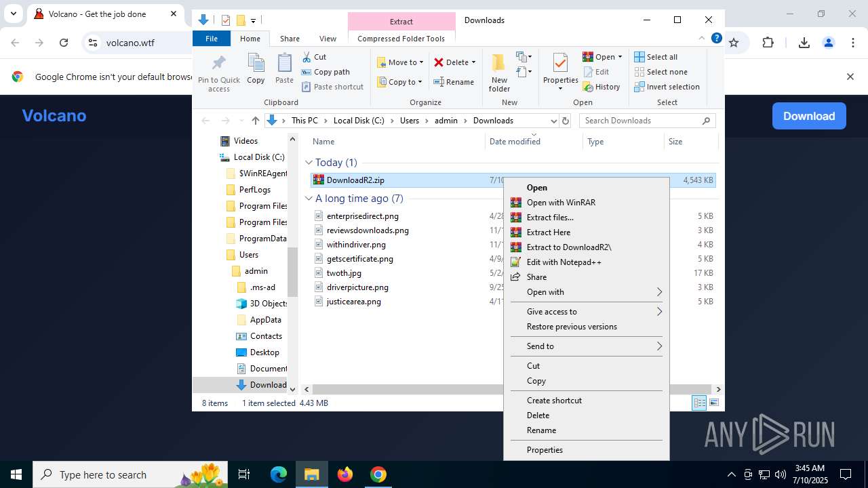868x488 pixels.
Task: Open Firefox from the taskbar
Action: pyautogui.click(x=345, y=474)
